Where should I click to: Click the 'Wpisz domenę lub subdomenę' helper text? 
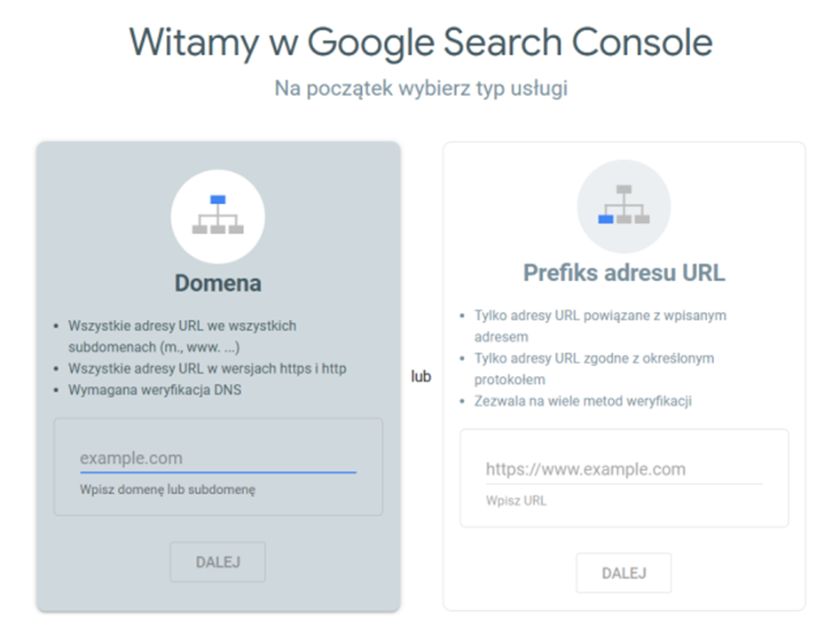point(167,489)
